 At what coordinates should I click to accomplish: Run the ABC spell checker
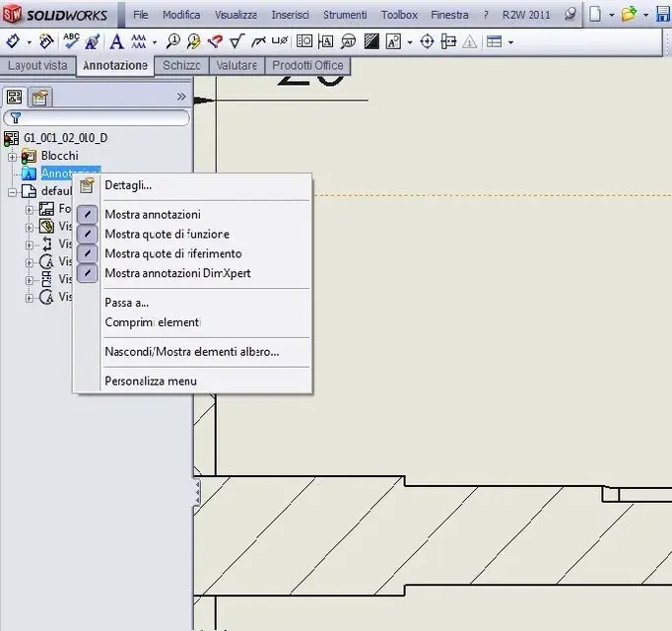(x=71, y=41)
